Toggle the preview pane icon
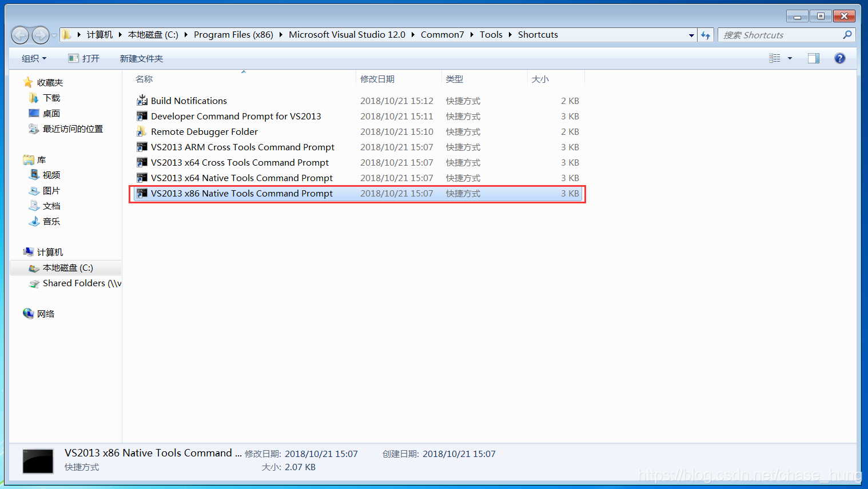 814,58
